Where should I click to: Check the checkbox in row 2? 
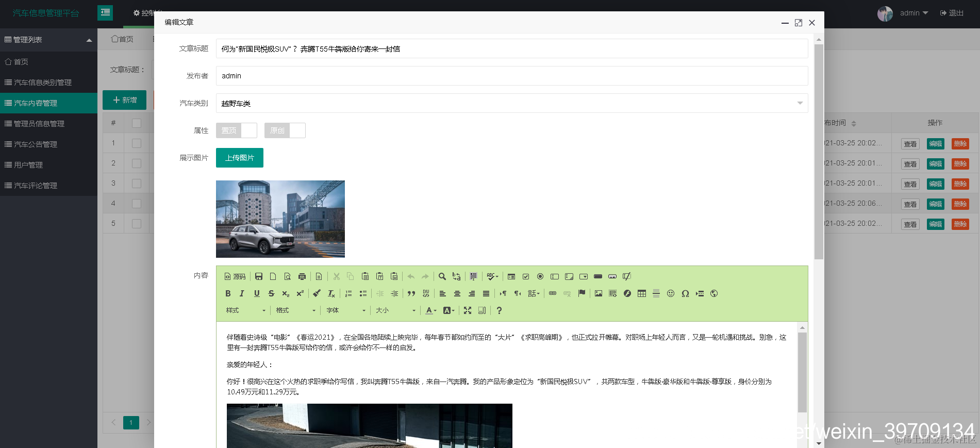click(137, 163)
